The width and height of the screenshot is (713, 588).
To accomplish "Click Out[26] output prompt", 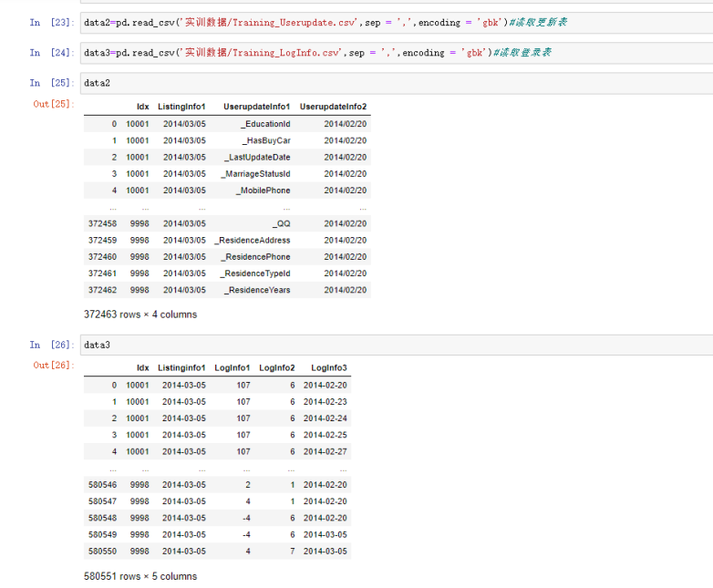I will point(53,366).
